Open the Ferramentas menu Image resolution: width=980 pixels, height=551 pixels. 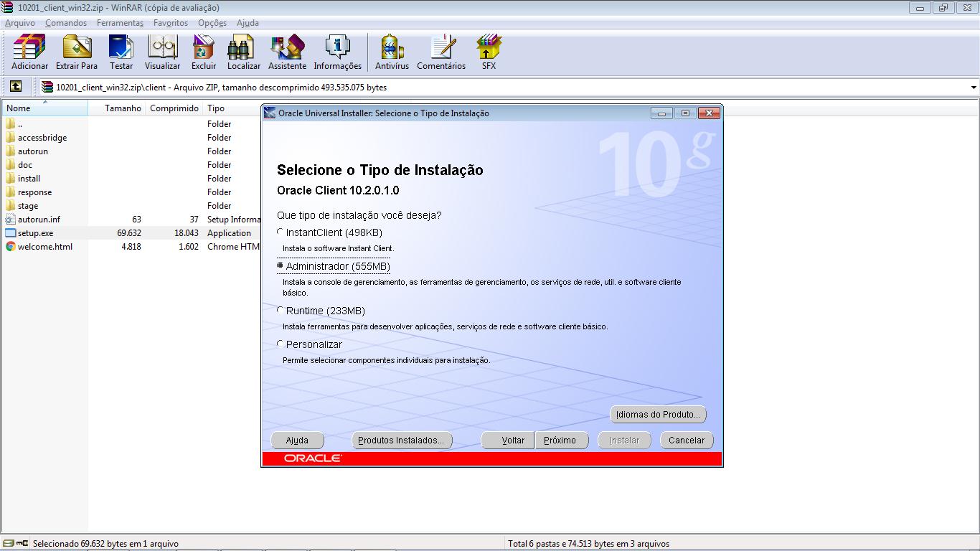(x=119, y=22)
